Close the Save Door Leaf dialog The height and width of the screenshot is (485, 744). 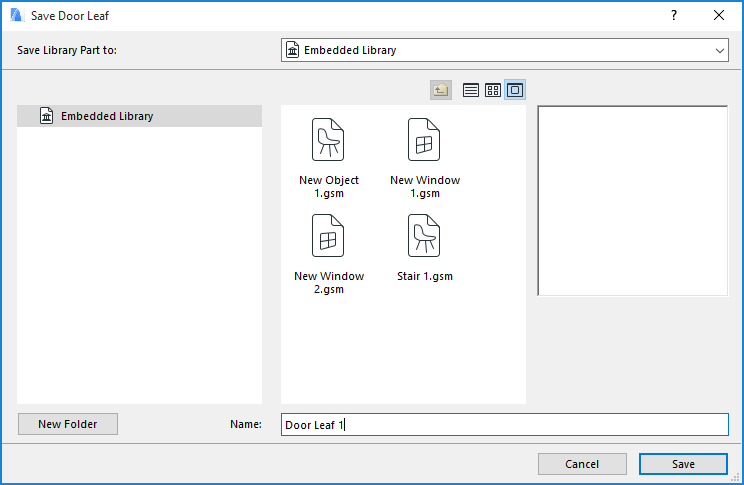pyautogui.click(x=719, y=15)
